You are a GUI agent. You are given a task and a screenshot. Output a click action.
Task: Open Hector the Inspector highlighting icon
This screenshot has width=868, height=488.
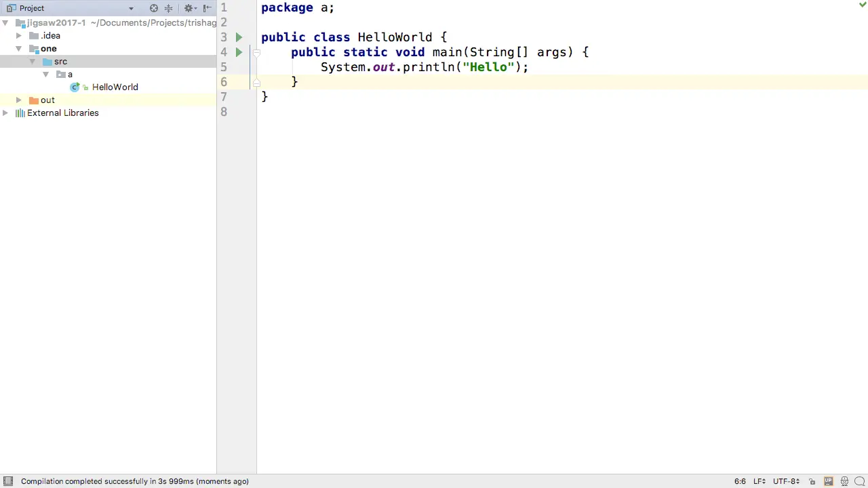844,481
